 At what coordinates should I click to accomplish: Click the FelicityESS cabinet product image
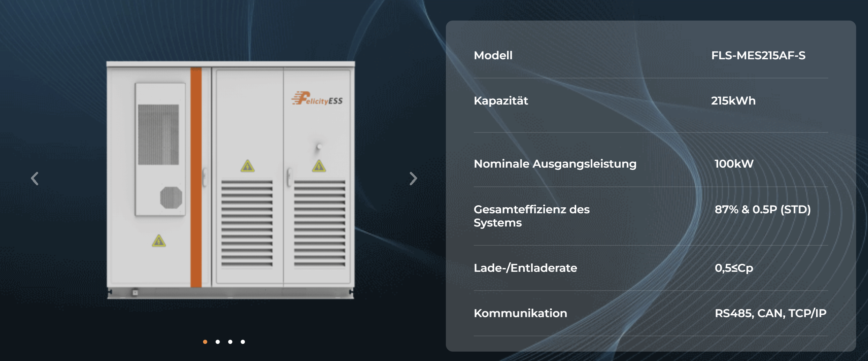pyautogui.click(x=231, y=180)
